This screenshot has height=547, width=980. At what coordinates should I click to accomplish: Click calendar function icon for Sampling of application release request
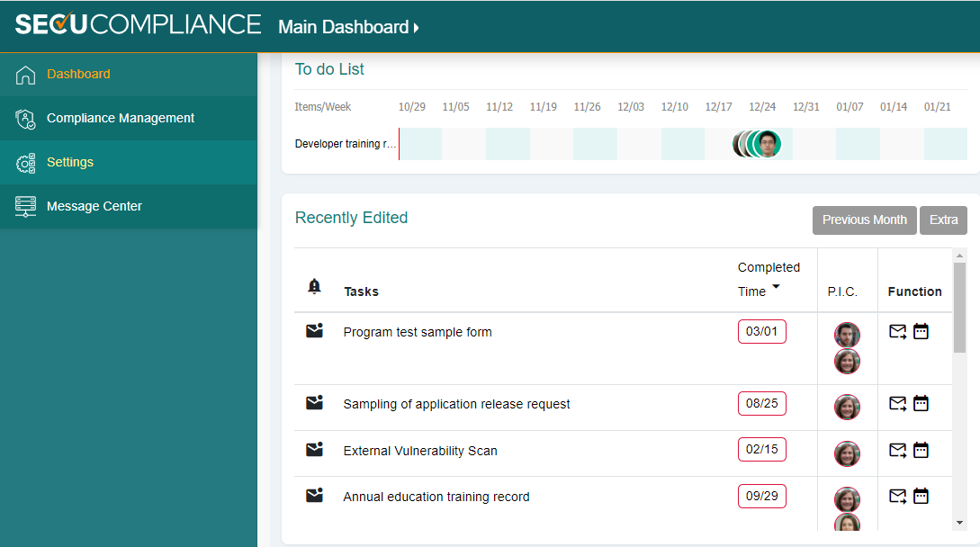(x=922, y=403)
